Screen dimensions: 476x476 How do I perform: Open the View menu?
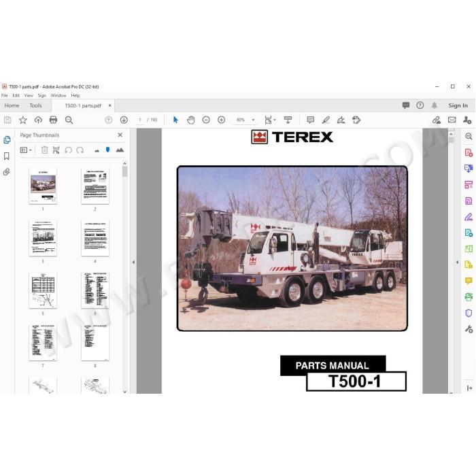29,95
